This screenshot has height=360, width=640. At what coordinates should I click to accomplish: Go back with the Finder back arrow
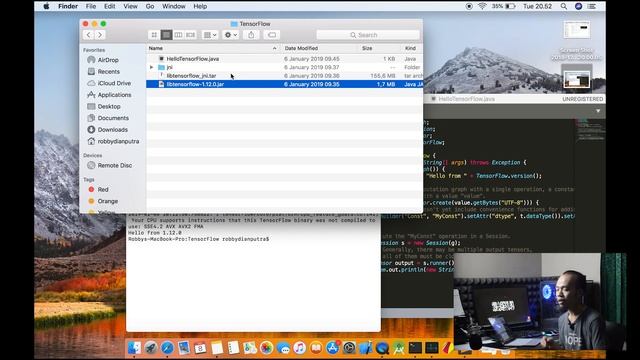(x=89, y=35)
